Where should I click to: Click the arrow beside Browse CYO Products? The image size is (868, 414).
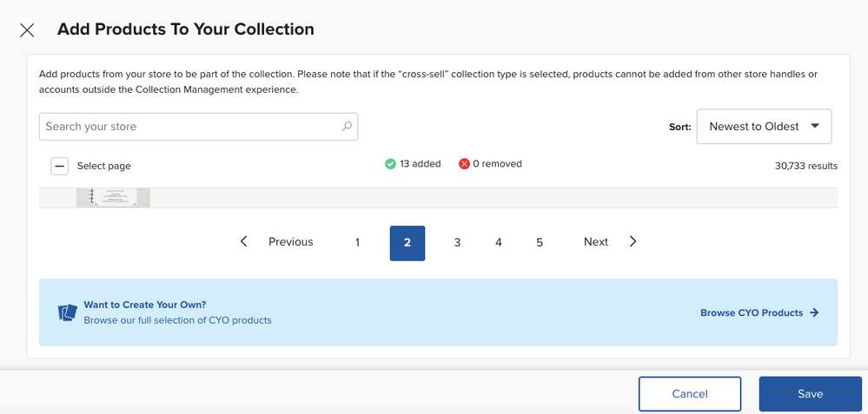pos(814,312)
